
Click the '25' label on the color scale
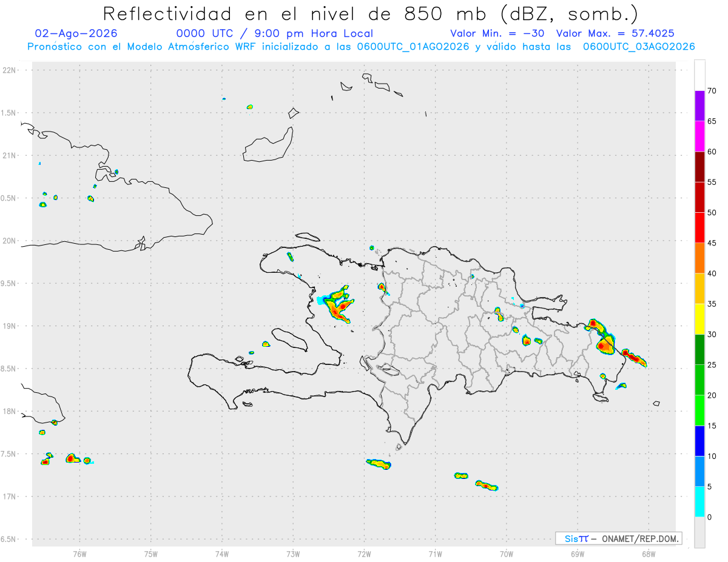click(x=712, y=365)
